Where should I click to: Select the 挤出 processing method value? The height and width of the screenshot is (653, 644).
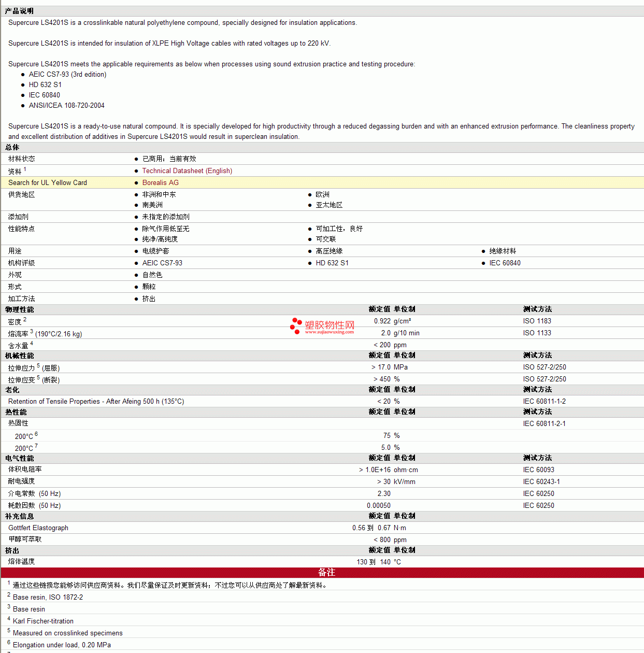click(x=149, y=299)
